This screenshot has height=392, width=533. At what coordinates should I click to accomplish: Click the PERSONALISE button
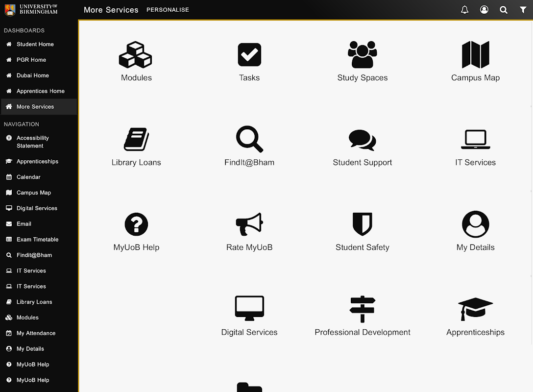168,10
